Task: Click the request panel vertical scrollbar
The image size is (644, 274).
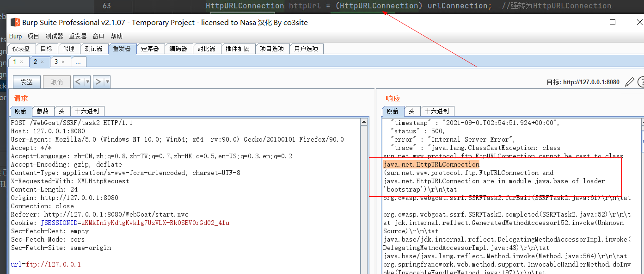Action: point(364,196)
